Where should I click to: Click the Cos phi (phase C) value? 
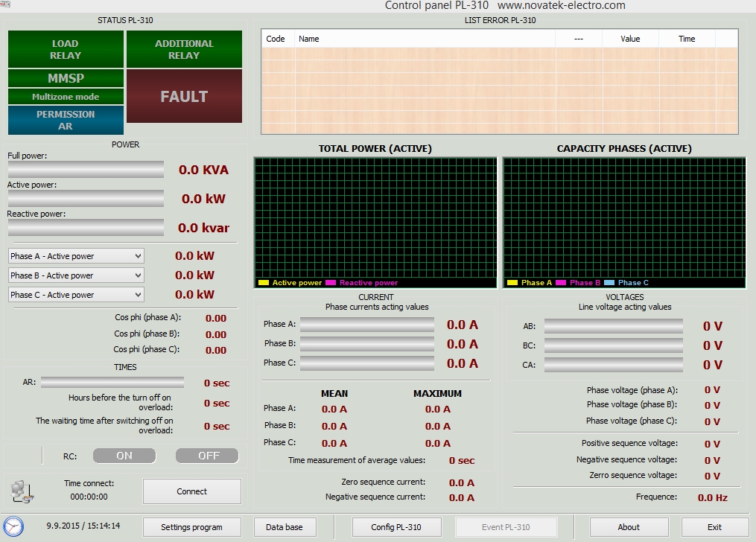coord(215,350)
